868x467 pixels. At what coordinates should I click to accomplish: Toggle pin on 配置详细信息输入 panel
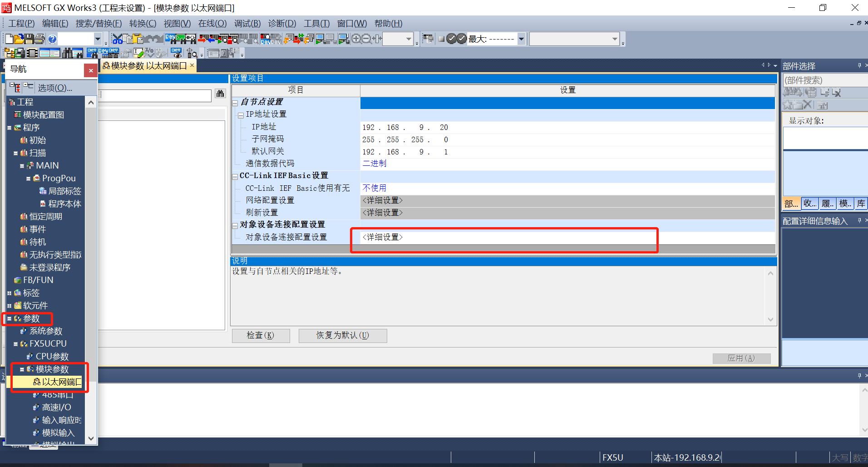click(859, 221)
